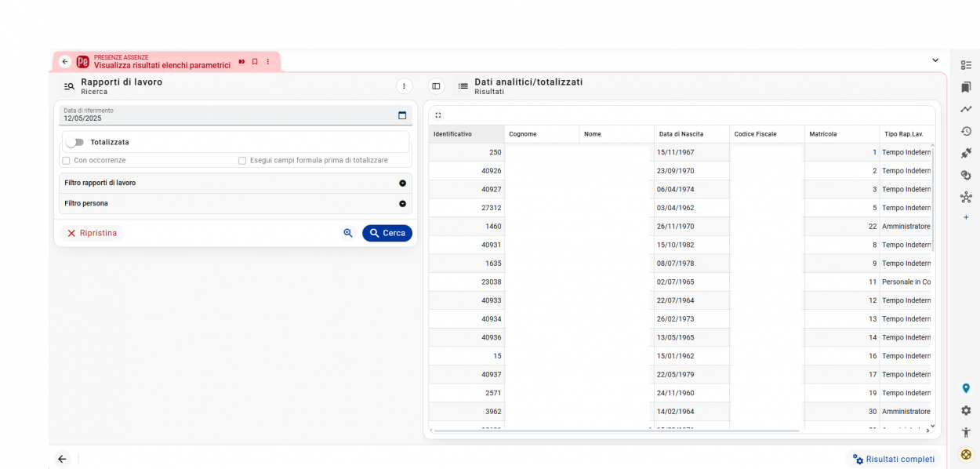The image size is (980, 469).
Task: Click birth date 15/01/1962
Action: point(691,356)
